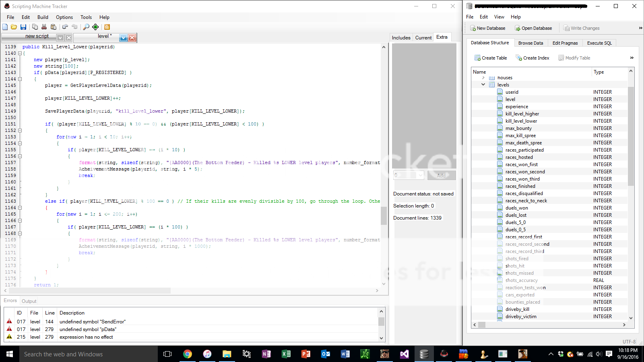Collapse code fold at line 1164
The image size is (644, 362).
(x=20, y=208)
